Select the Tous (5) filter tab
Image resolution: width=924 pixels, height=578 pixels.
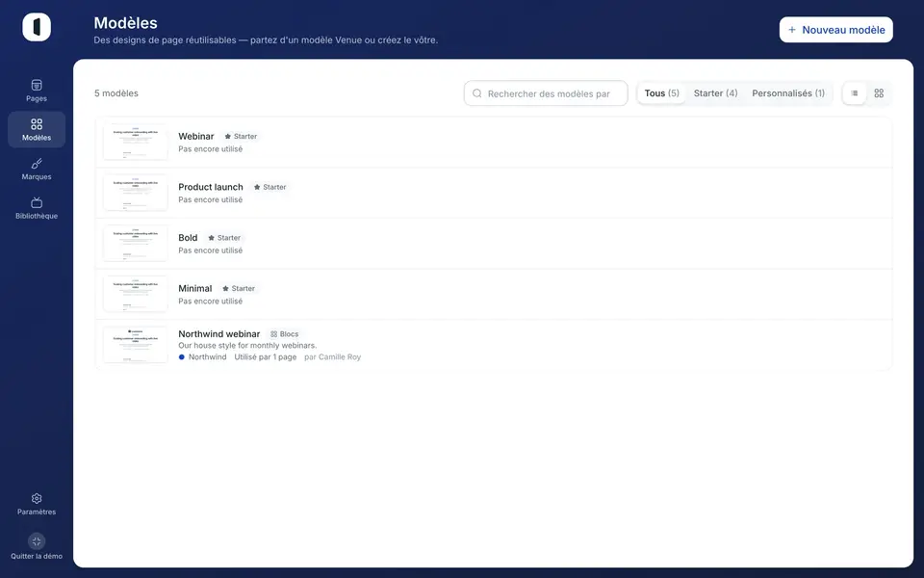662,93
